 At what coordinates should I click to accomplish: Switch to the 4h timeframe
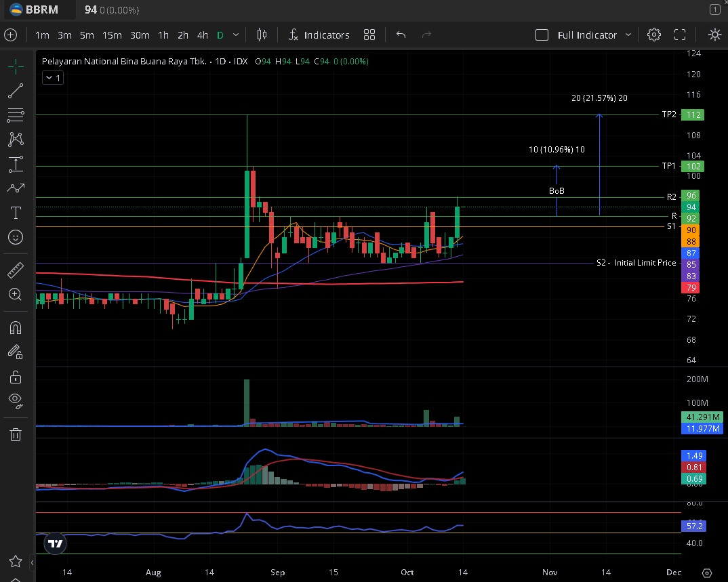[x=202, y=35]
